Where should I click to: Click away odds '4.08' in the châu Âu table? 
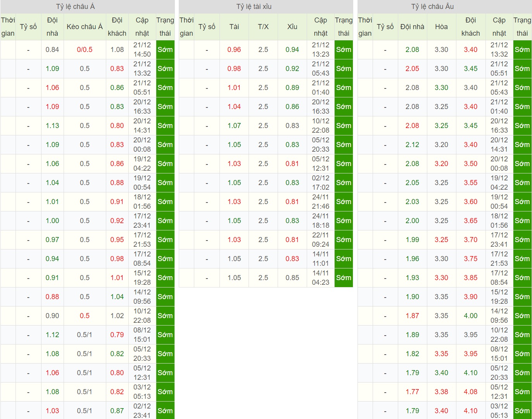click(471, 392)
